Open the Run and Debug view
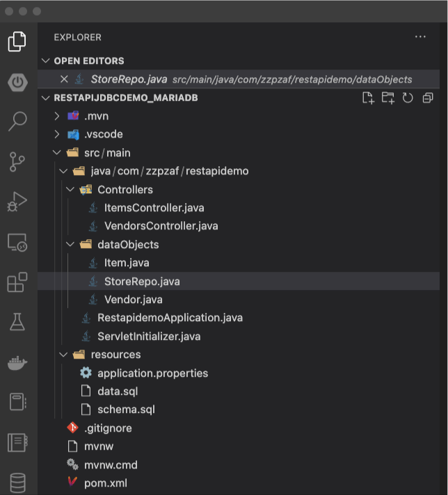The height and width of the screenshot is (495, 448). click(17, 202)
